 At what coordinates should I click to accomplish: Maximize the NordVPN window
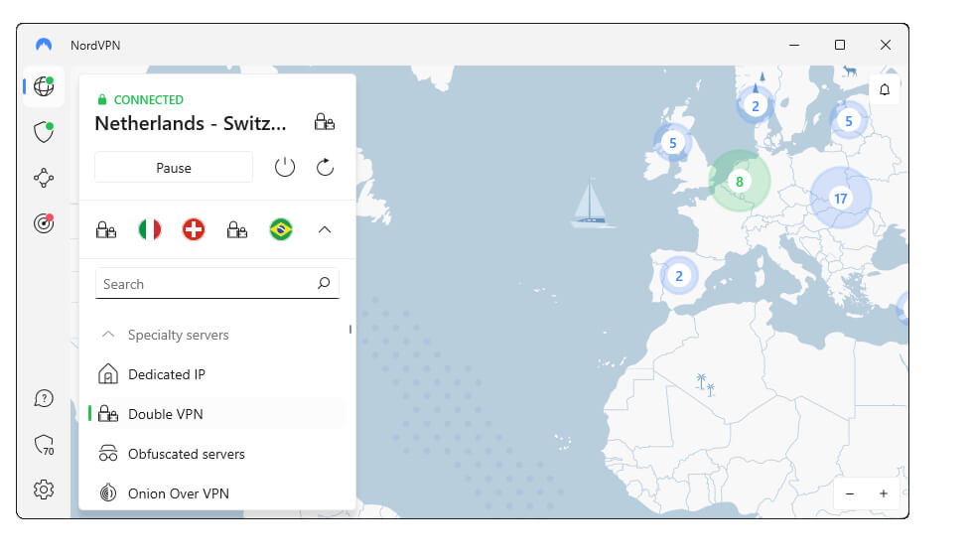[x=840, y=45]
